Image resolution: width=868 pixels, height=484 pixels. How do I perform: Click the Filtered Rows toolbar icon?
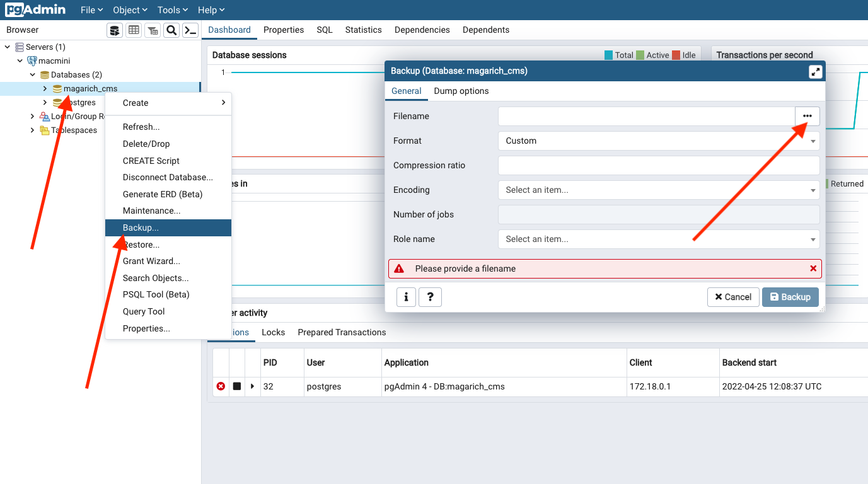pyautogui.click(x=153, y=30)
